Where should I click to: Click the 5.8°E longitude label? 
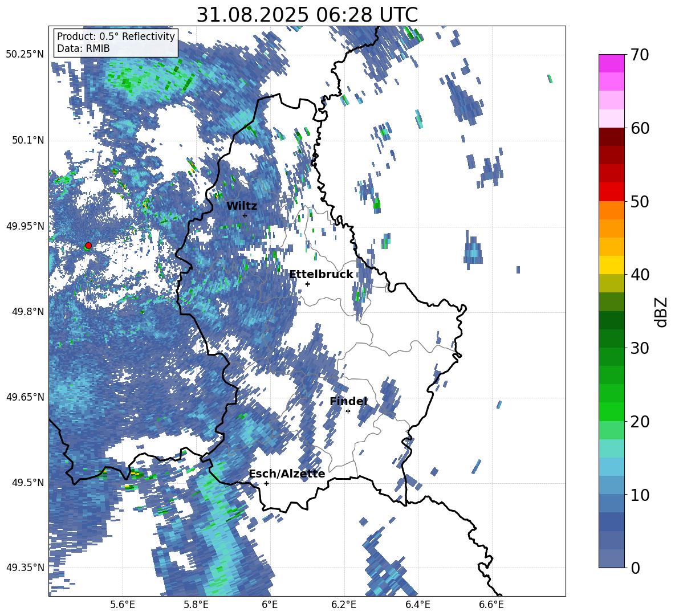point(196,605)
